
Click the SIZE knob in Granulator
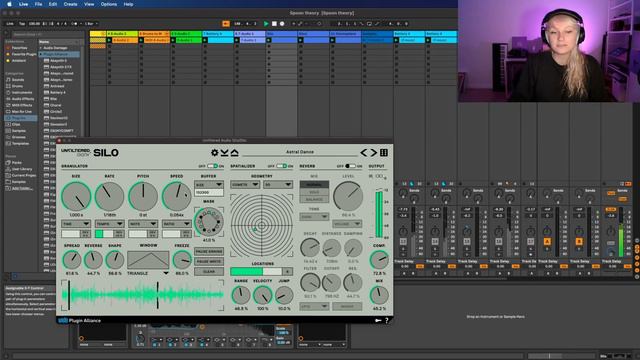(x=76, y=197)
